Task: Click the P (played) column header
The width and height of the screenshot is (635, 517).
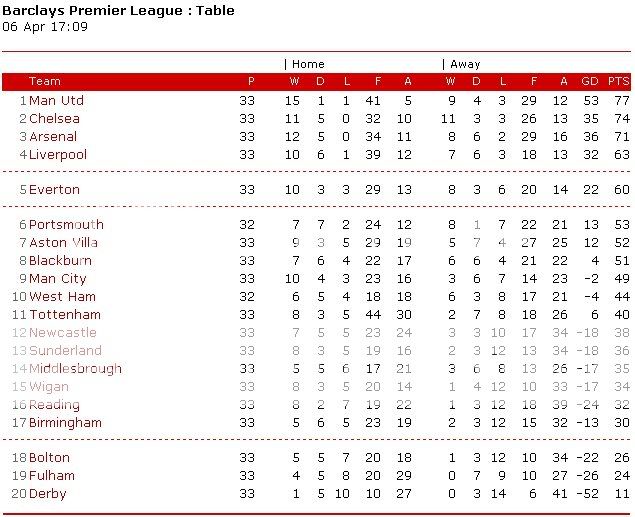Action: coord(251,82)
